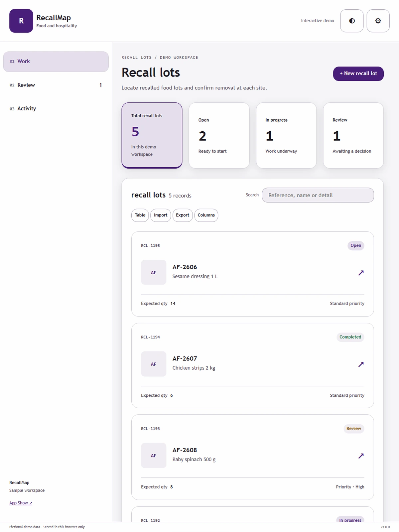Image resolution: width=399 pixels, height=532 pixels.
Task: Create a new recall lot
Action: [x=358, y=73]
